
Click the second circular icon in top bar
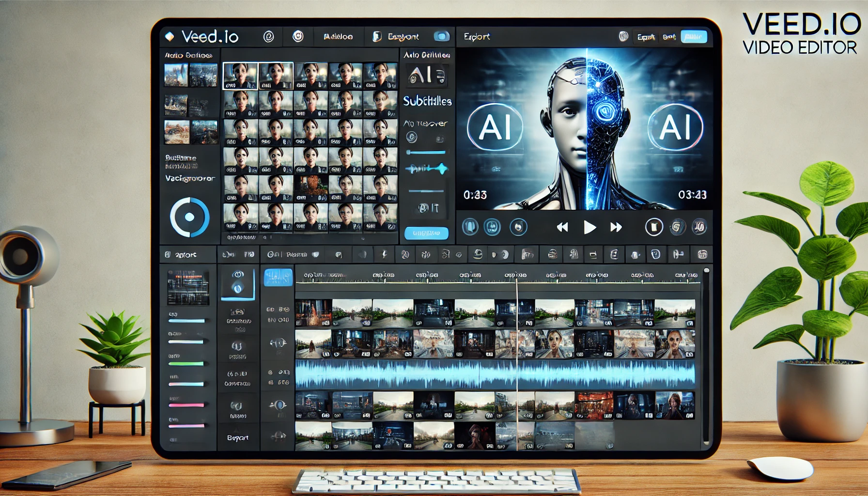[298, 36]
